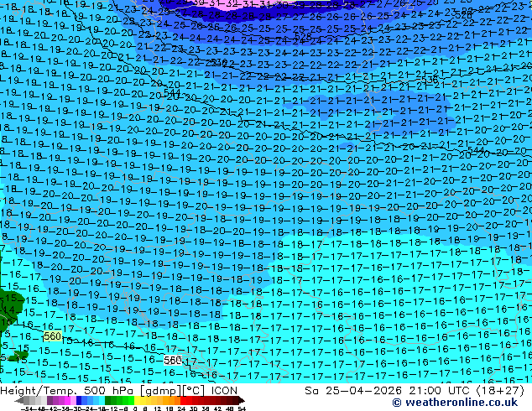Screen dimensions: 532x411
Task: Pick the dark blue legend swatch at -30
Action: point(79,400)
